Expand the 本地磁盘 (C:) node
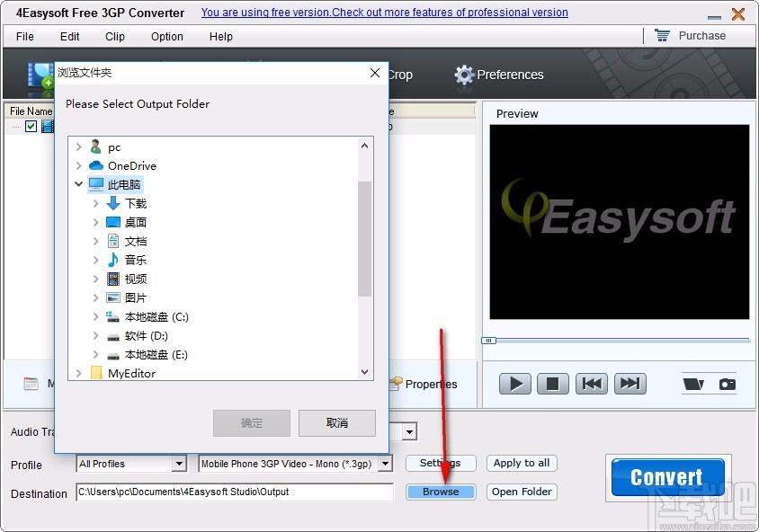 tap(96, 317)
